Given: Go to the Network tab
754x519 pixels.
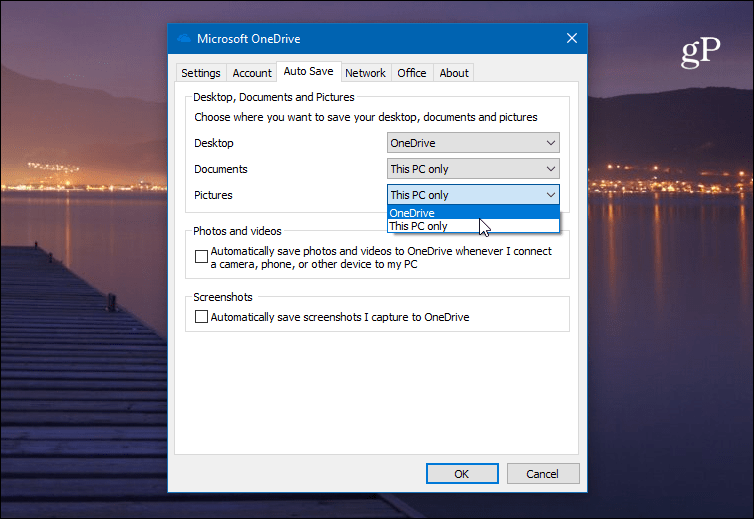Looking at the screenshot, I should (365, 73).
